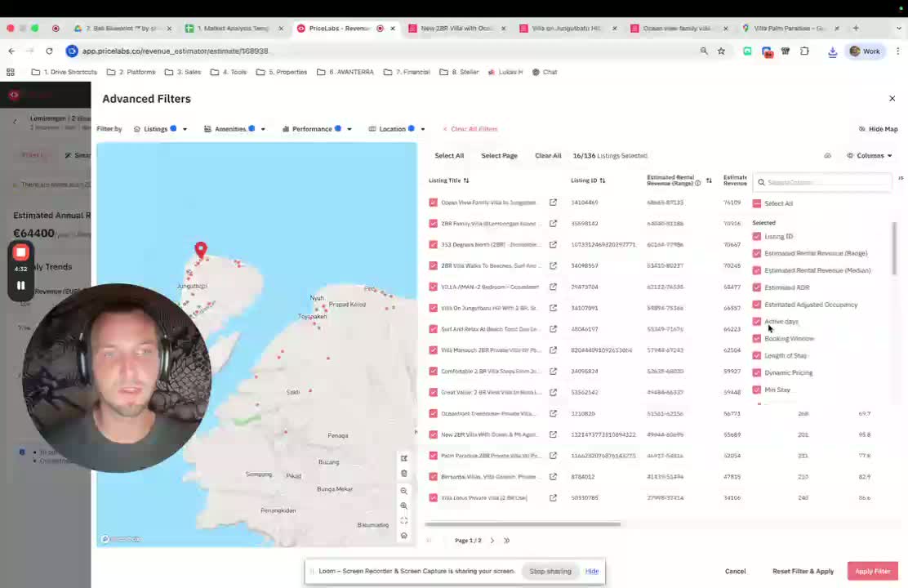The width and height of the screenshot is (908, 588).
Task: Toggle Active days column checkbox
Action: pos(756,322)
